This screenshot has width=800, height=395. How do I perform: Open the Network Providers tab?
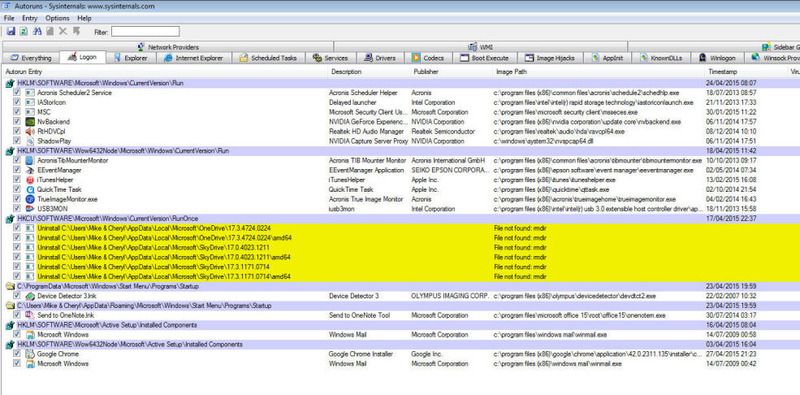[x=167, y=47]
